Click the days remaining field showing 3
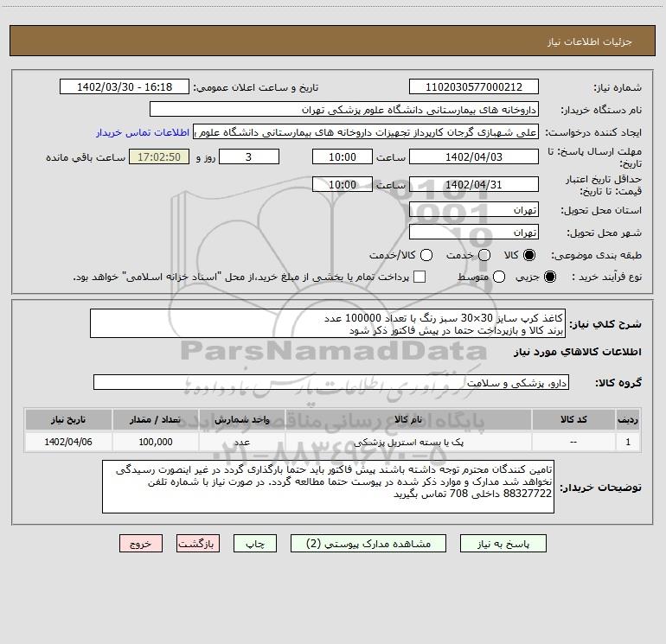666x644 pixels. (249, 157)
